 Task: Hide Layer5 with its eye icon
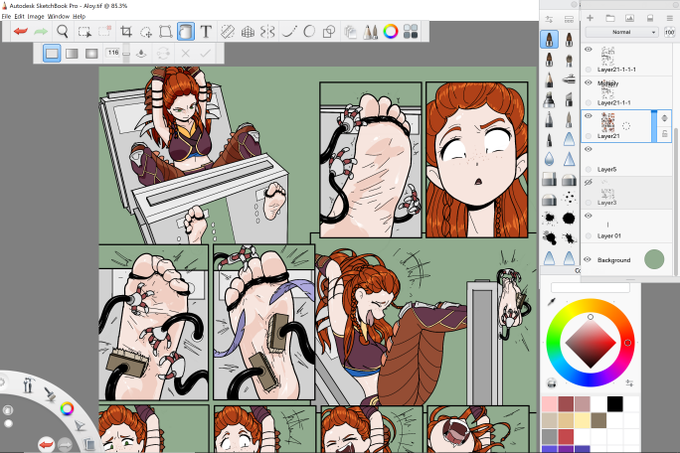[588, 149]
